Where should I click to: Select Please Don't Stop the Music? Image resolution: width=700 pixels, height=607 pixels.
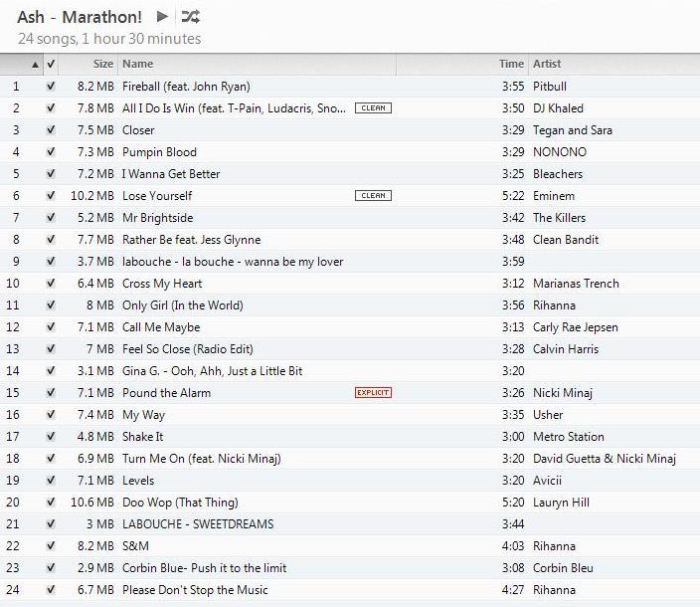pos(195,590)
